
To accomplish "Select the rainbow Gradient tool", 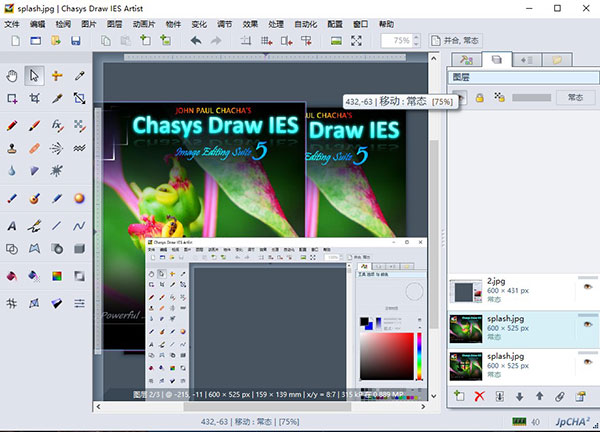I will 57,276.
